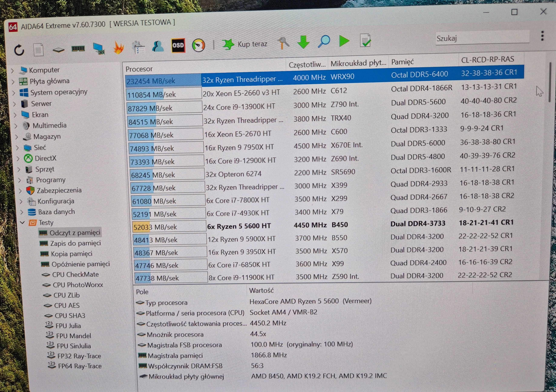The image size is (556, 392).
Task: Select CPU PhotoWorxx test
Action: 78,285
